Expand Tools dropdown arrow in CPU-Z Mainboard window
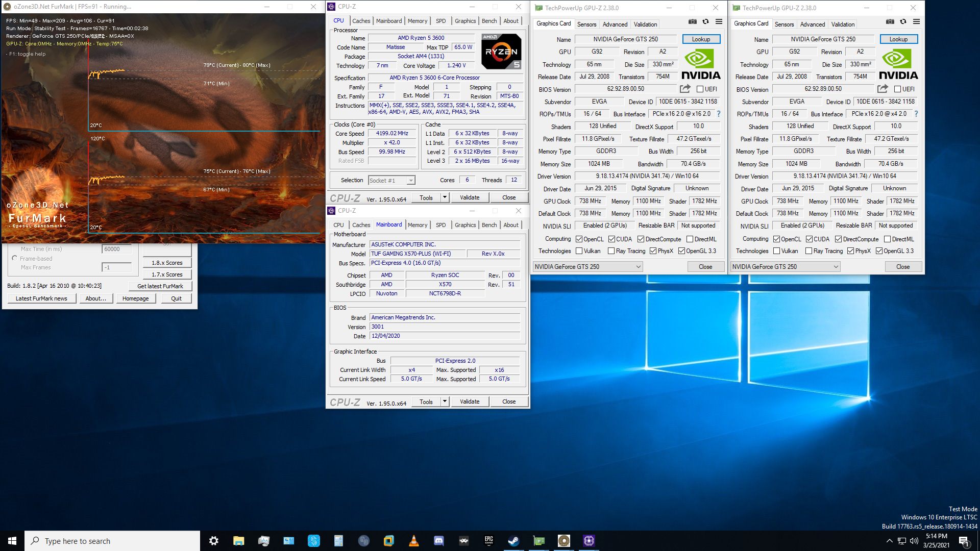 coord(445,402)
